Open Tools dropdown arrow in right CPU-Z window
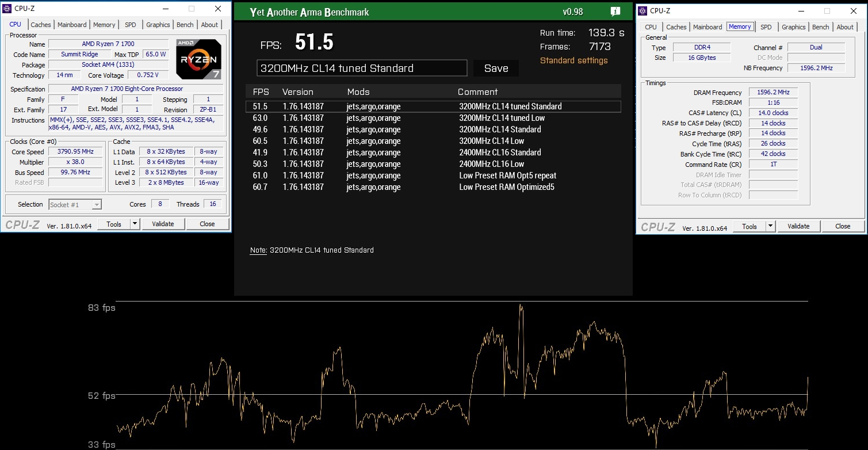The width and height of the screenshot is (868, 450). pyautogui.click(x=770, y=226)
